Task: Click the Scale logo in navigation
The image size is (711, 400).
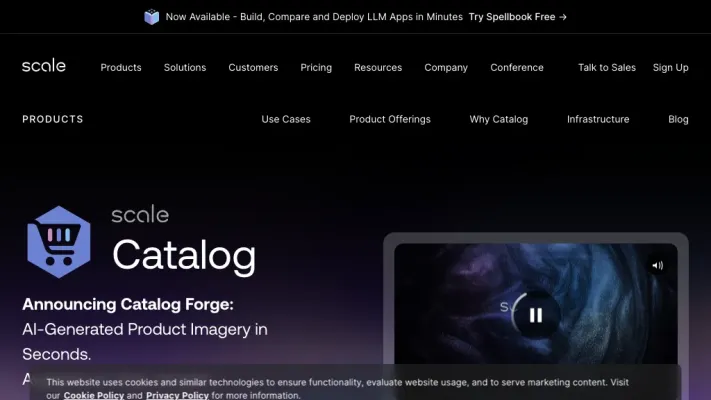Action: pyautogui.click(x=44, y=66)
